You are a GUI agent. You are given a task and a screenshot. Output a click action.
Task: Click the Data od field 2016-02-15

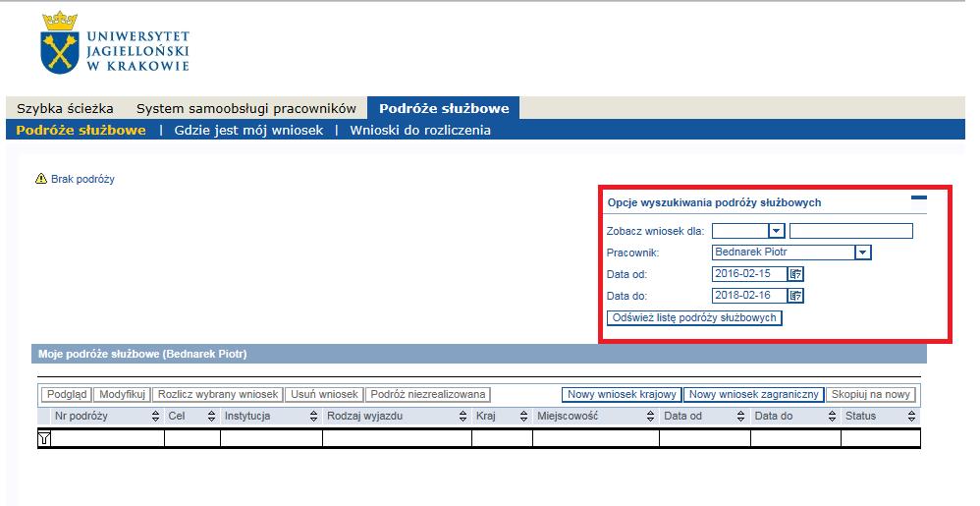pyautogui.click(x=749, y=274)
